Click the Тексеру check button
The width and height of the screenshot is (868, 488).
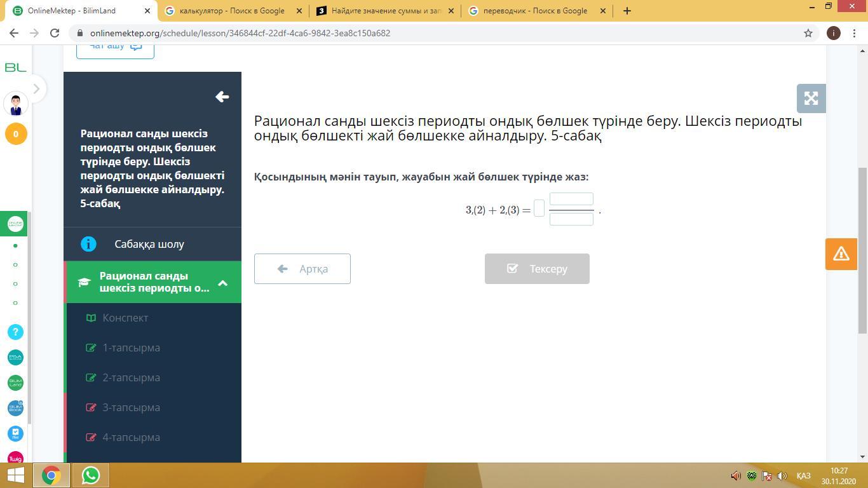(x=537, y=269)
